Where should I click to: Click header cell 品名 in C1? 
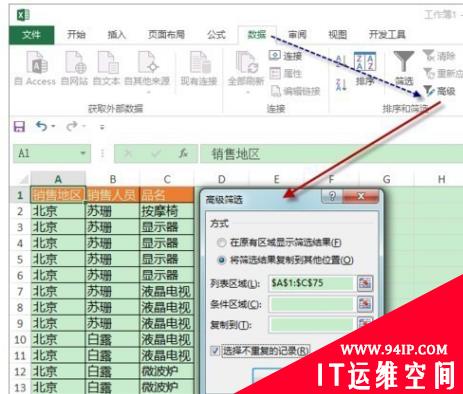(167, 195)
